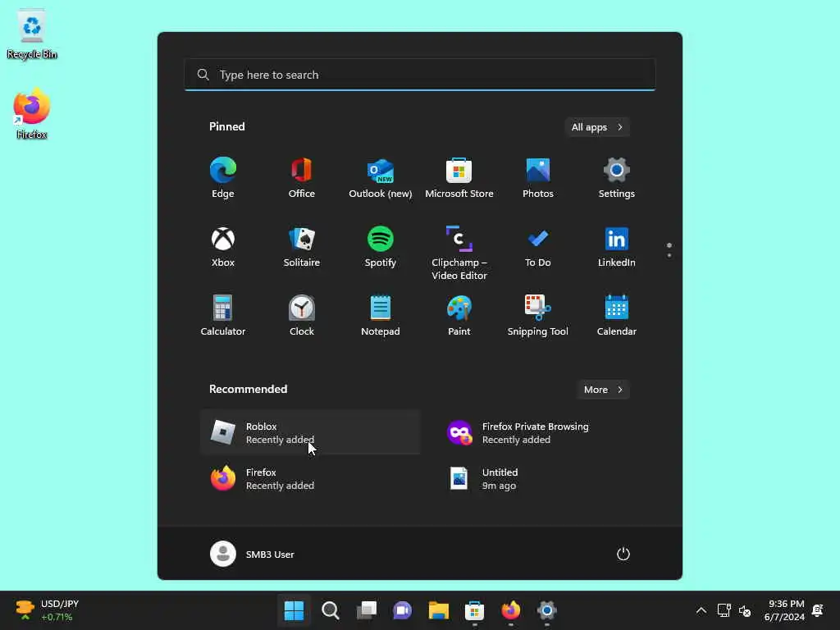Screen dimensions: 840x630
Task: Open the network status tray icon
Action: point(724,610)
